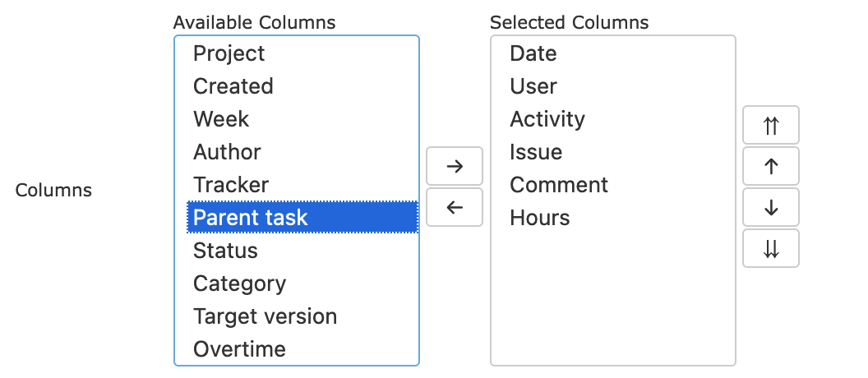Viewport: 868px width, 378px height.
Task: Select Created in Available Columns
Action: point(302,85)
